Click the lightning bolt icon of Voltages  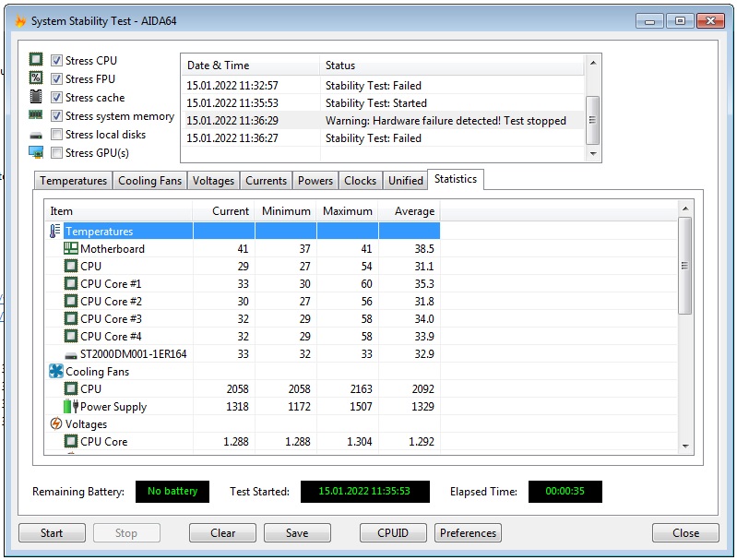point(56,423)
